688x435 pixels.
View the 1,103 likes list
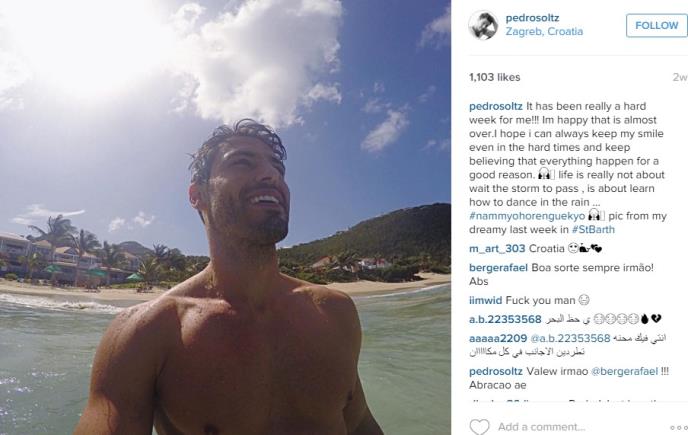tap(494, 77)
